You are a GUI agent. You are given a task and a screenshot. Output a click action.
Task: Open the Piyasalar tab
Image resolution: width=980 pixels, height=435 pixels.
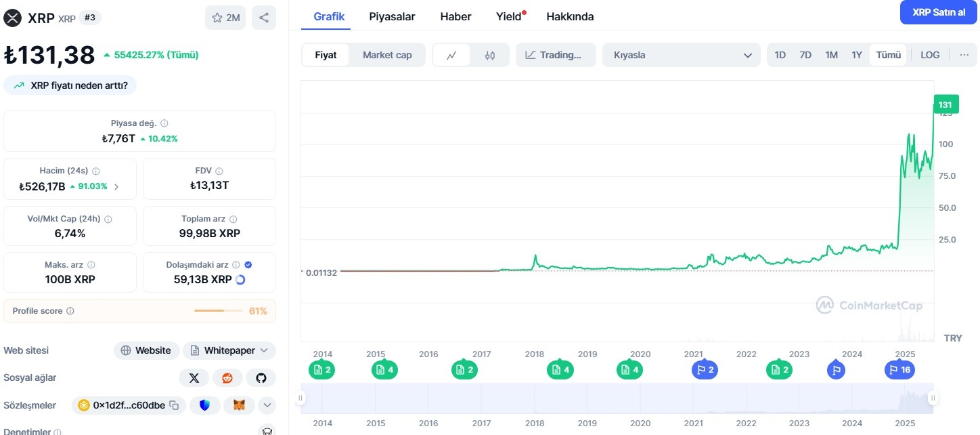tap(392, 16)
